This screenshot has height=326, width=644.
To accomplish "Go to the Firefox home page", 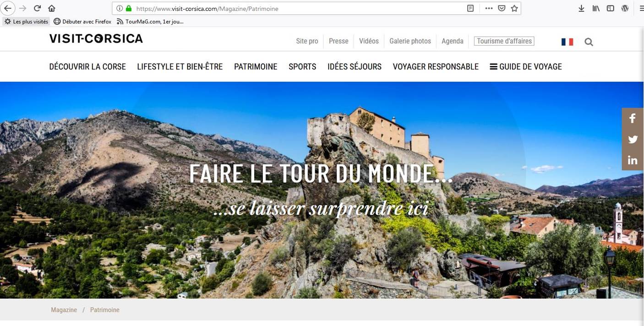I will pyautogui.click(x=51, y=8).
